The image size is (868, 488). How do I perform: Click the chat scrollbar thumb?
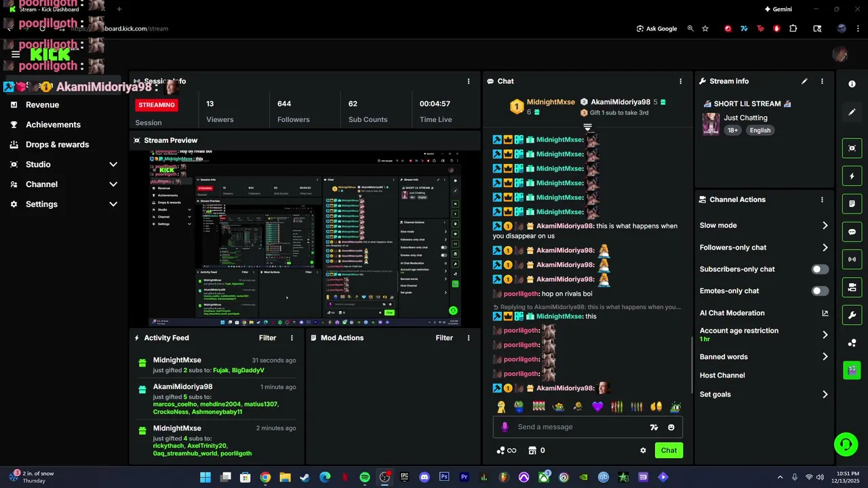click(x=691, y=365)
